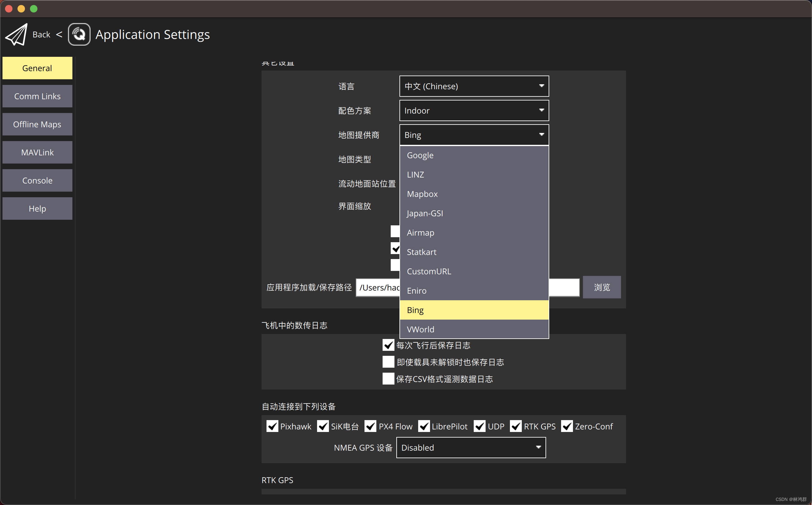Toggle UDP auto-connect checkbox
Screen dimensions: 812x505
(479, 426)
